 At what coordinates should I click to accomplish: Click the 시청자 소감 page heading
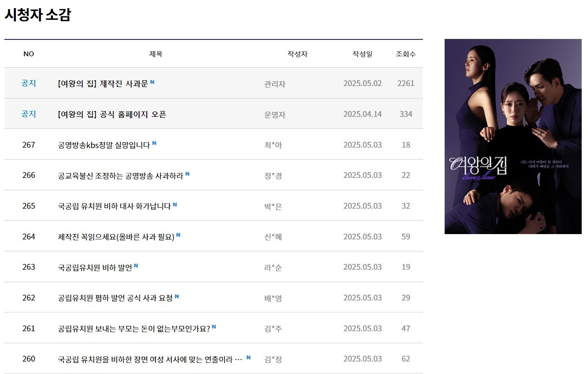[38, 15]
